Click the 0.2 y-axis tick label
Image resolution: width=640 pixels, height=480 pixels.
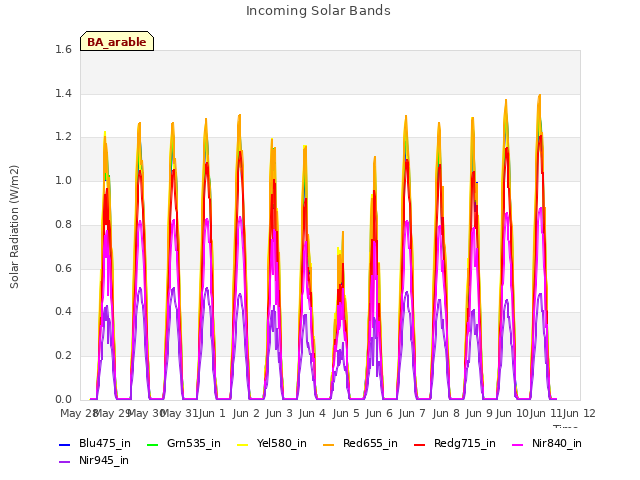pos(63,356)
